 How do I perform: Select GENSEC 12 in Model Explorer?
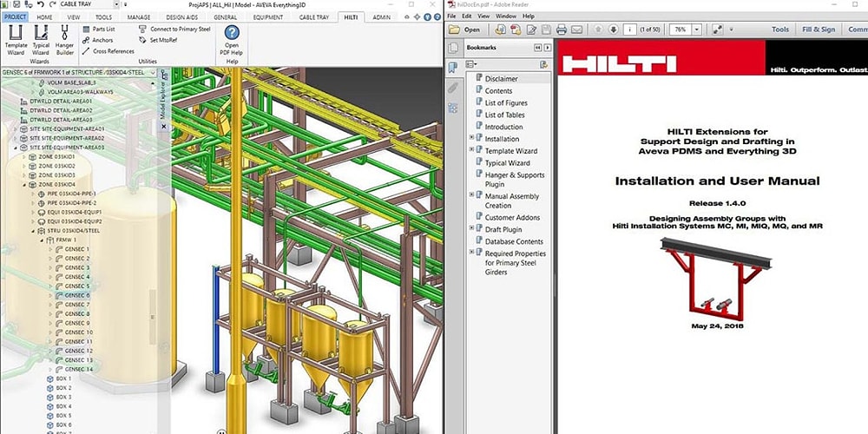coord(79,351)
